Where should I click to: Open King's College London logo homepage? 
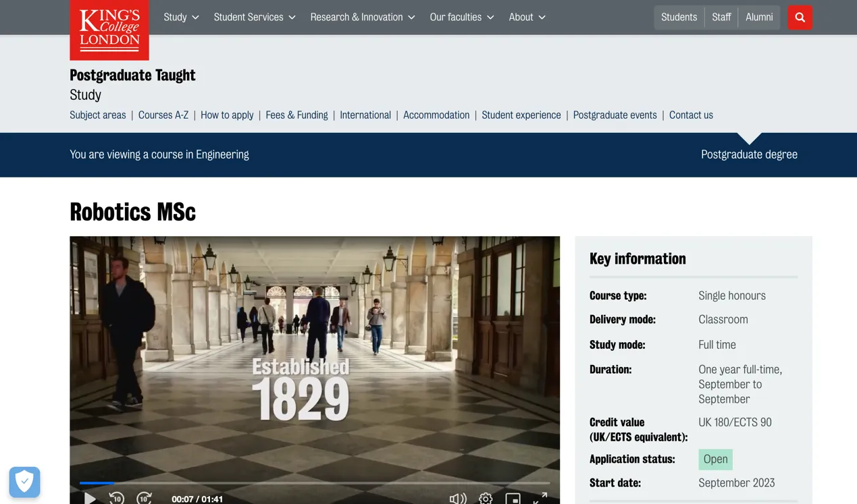point(109,30)
